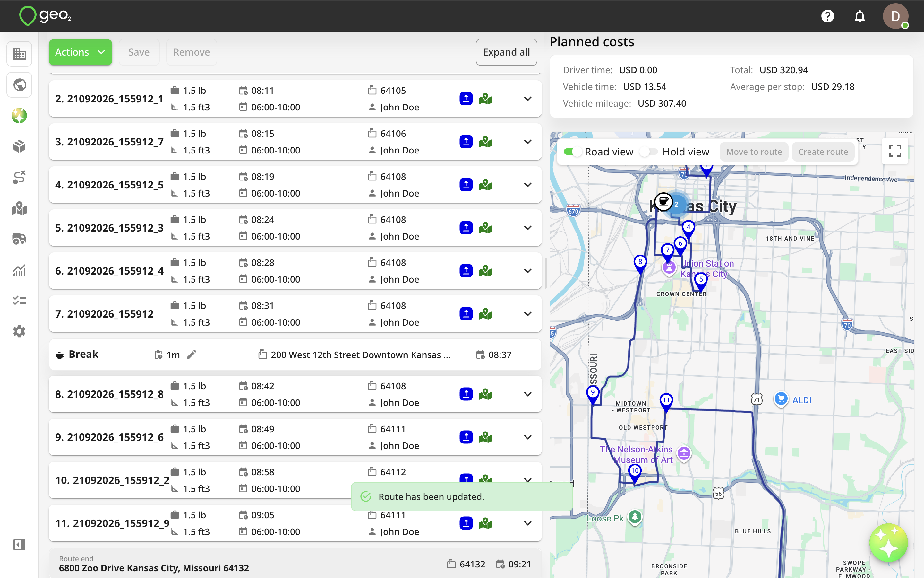The height and width of the screenshot is (578, 924).
Task: Open the package box sidebar icon
Action: pos(20,146)
